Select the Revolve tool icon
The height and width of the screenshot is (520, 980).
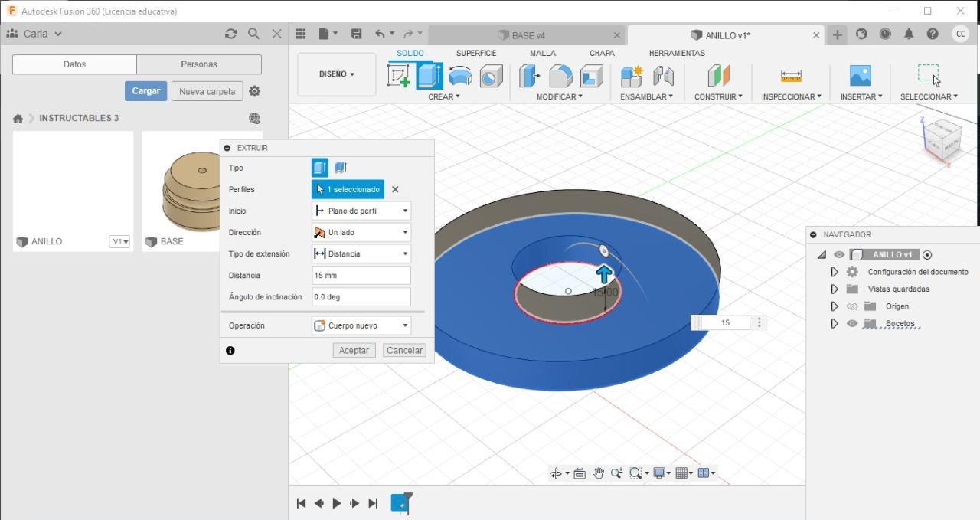[460, 75]
